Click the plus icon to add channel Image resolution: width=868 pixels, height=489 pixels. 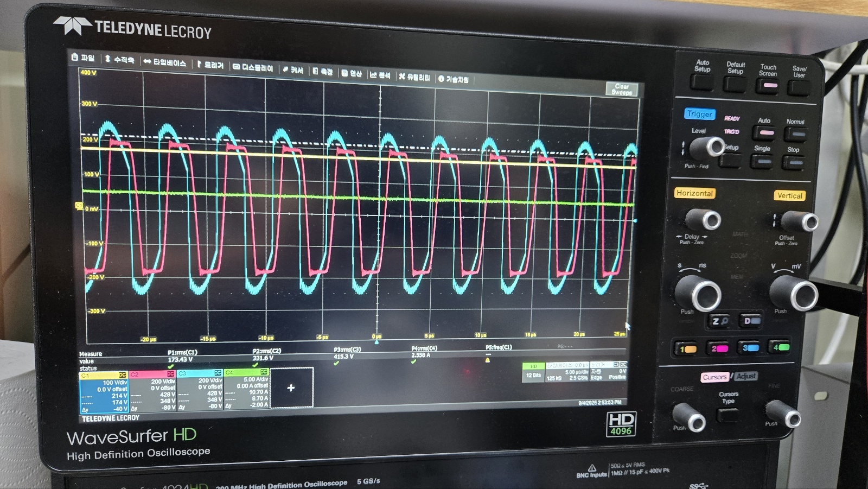tap(291, 388)
